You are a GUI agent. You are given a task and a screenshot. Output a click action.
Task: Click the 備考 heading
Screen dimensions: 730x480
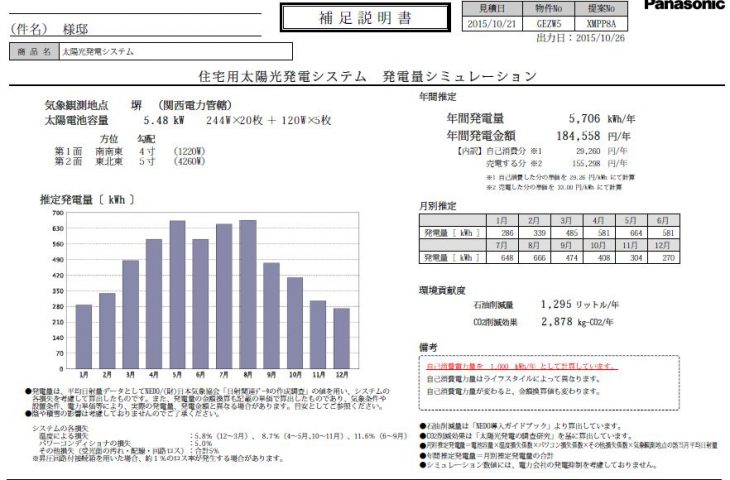tap(428, 347)
